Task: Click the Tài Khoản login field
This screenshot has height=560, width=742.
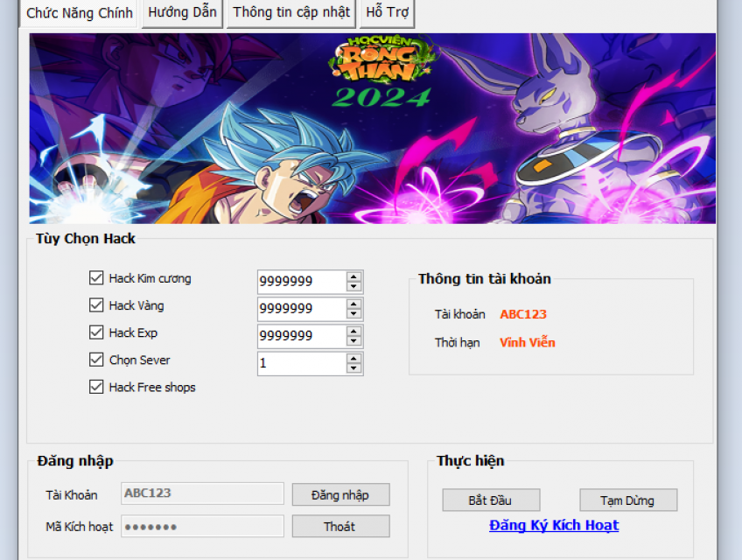Action: (x=202, y=493)
